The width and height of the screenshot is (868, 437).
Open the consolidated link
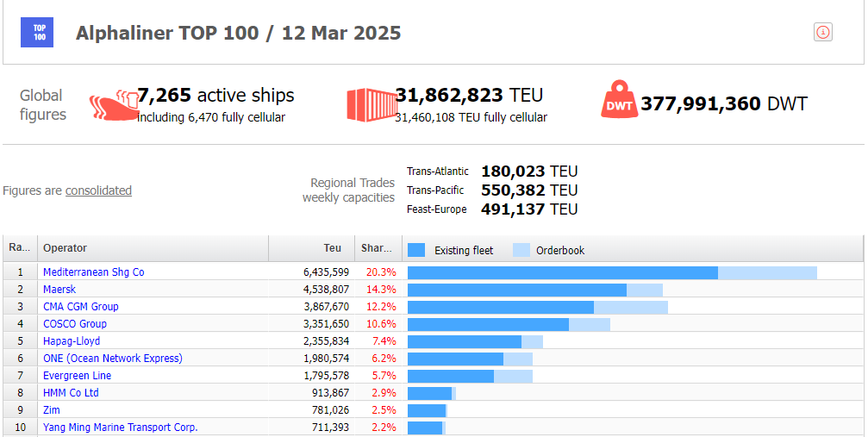98,190
